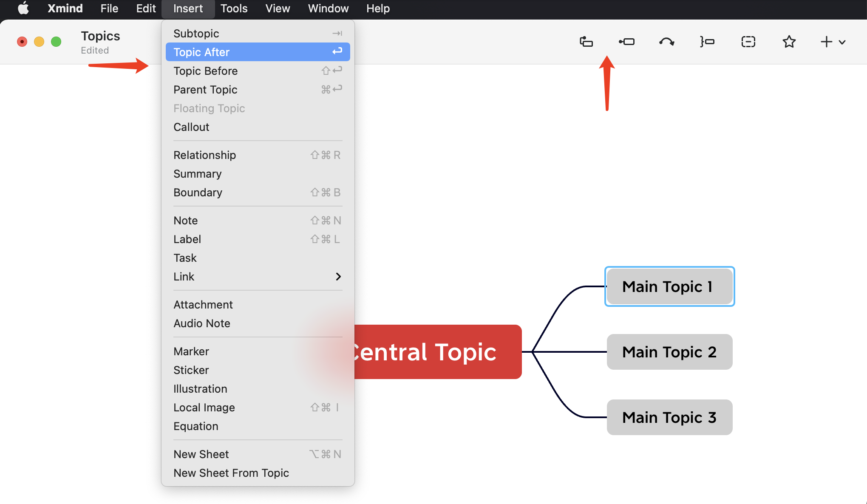Open the Window menu

tap(328, 8)
